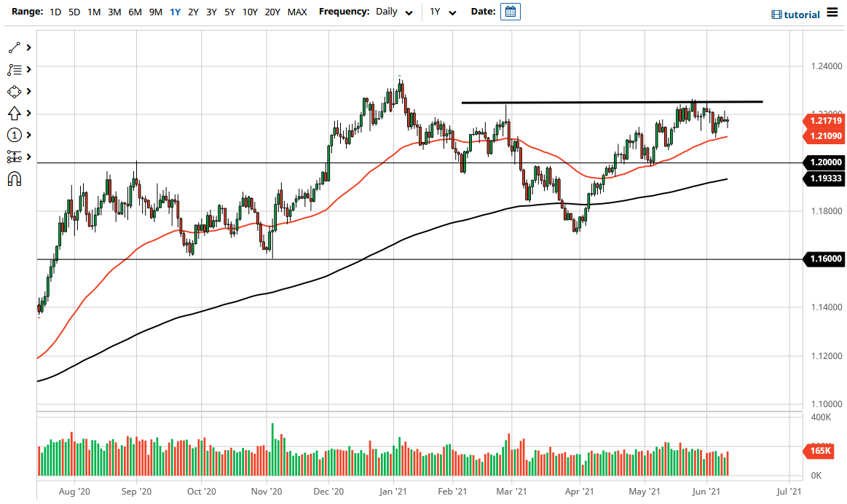
Task: Open the annotations drawing tool
Action: (15, 69)
